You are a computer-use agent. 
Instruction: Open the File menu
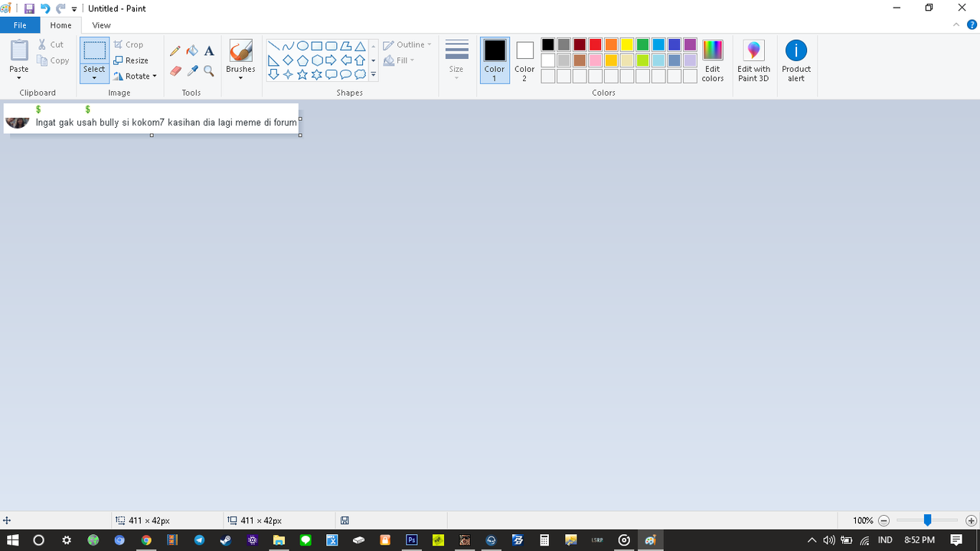(x=20, y=25)
